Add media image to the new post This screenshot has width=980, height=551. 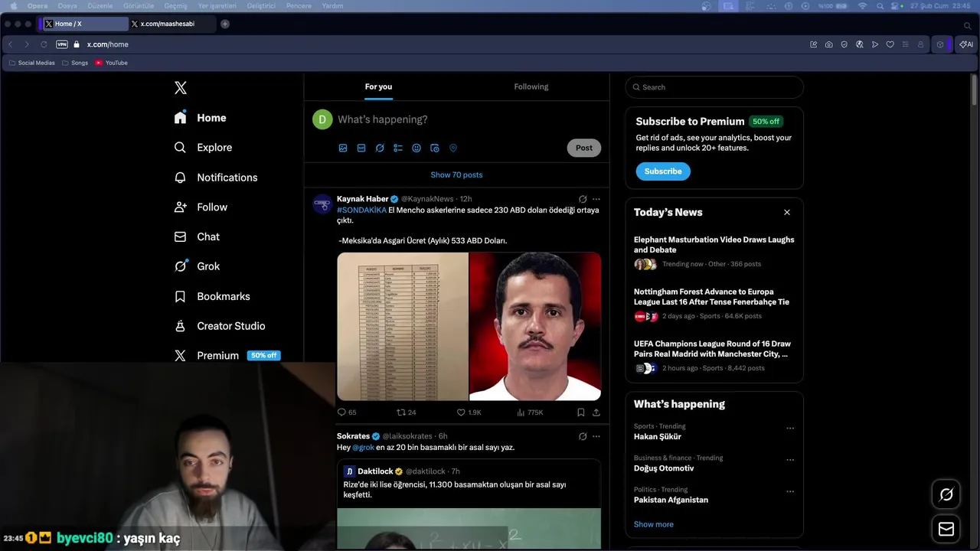[343, 148]
